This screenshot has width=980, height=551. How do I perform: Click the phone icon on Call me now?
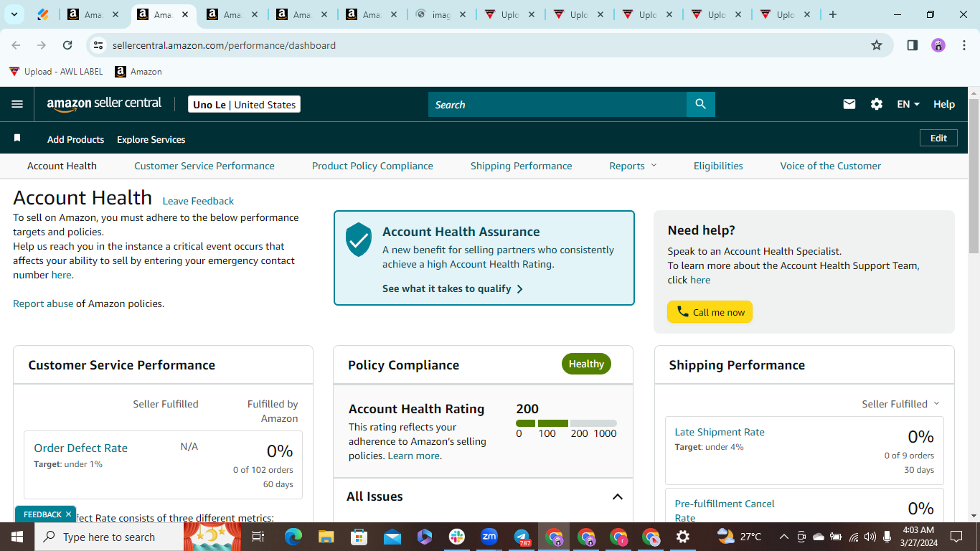coord(683,312)
